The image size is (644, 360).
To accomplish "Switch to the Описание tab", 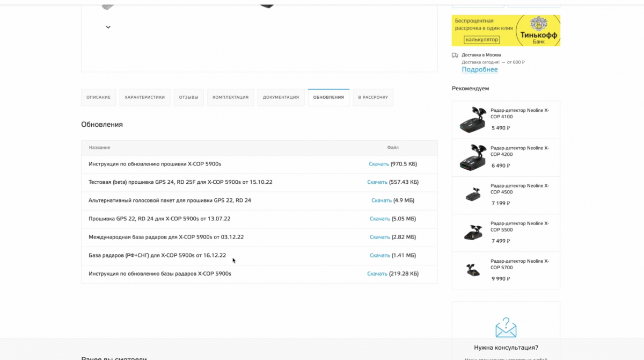I will click(98, 97).
